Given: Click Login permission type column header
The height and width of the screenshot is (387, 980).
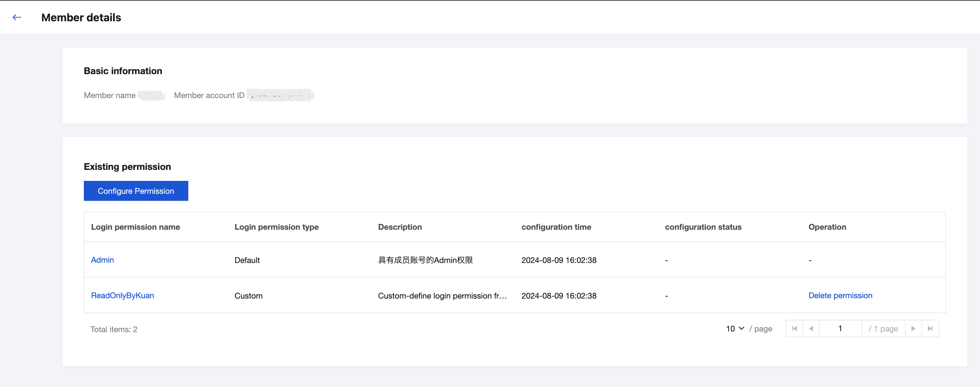Looking at the screenshot, I should tap(276, 227).
